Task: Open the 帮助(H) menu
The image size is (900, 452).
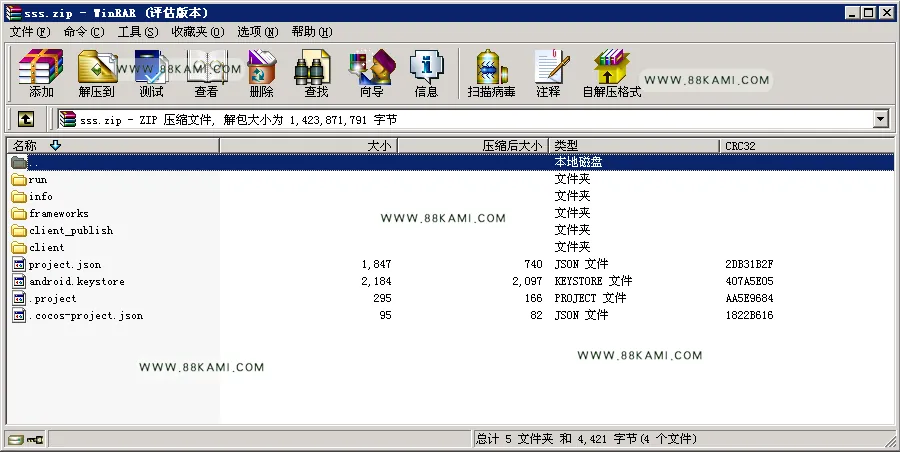Action: coord(312,32)
